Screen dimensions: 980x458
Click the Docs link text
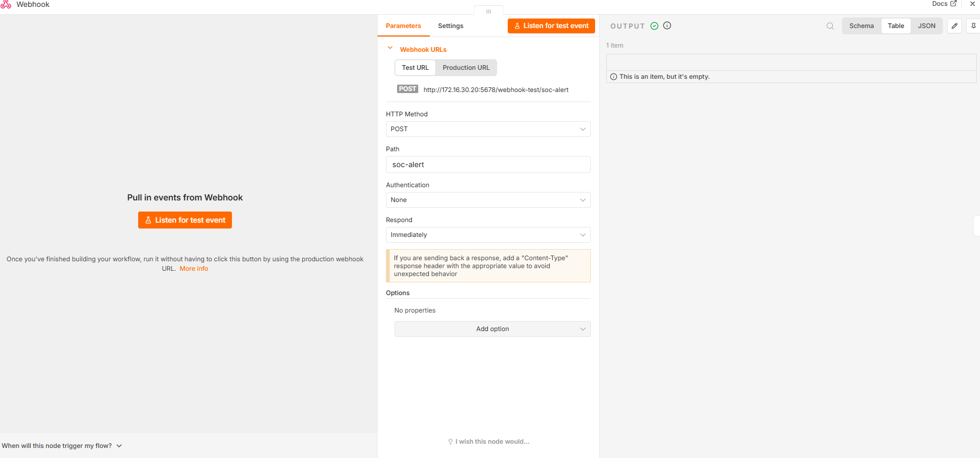[940, 4]
